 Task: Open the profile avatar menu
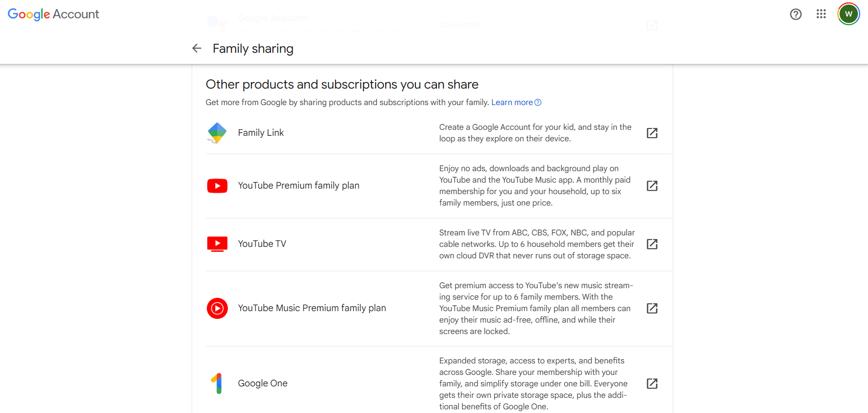pyautogui.click(x=849, y=14)
